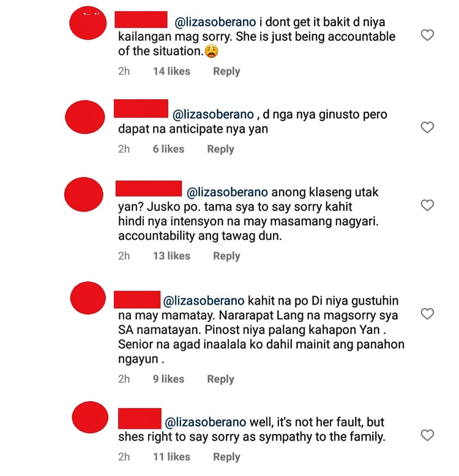Open profile picture beside 'anong klaseng utak' comment
The height and width of the screenshot is (476, 459).
click(84, 195)
